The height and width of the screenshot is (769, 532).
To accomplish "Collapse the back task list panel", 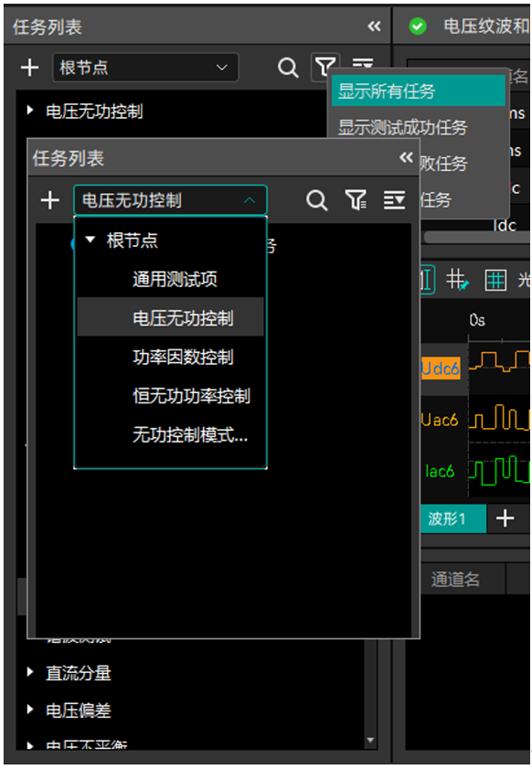I will 374,26.
